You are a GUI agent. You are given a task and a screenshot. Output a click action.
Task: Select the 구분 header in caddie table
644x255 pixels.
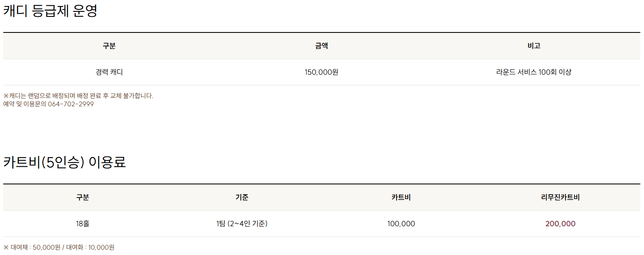[109, 46]
